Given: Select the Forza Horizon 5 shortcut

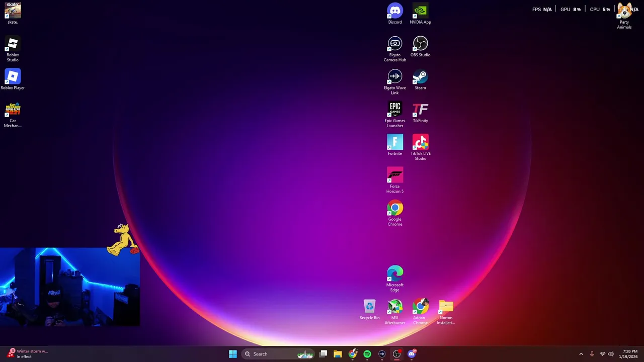Looking at the screenshot, I should pyautogui.click(x=395, y=180).
